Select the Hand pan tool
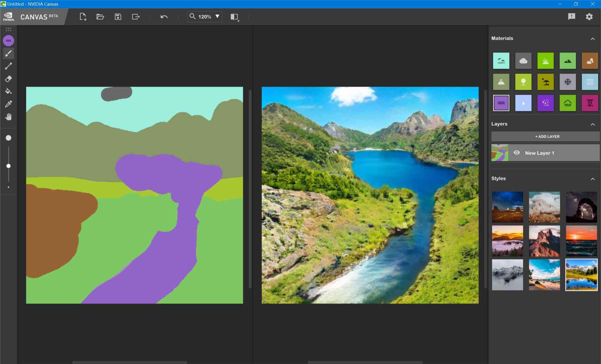Image resolution: width=601 pixels, height=364 pixels. pos(9,117)
